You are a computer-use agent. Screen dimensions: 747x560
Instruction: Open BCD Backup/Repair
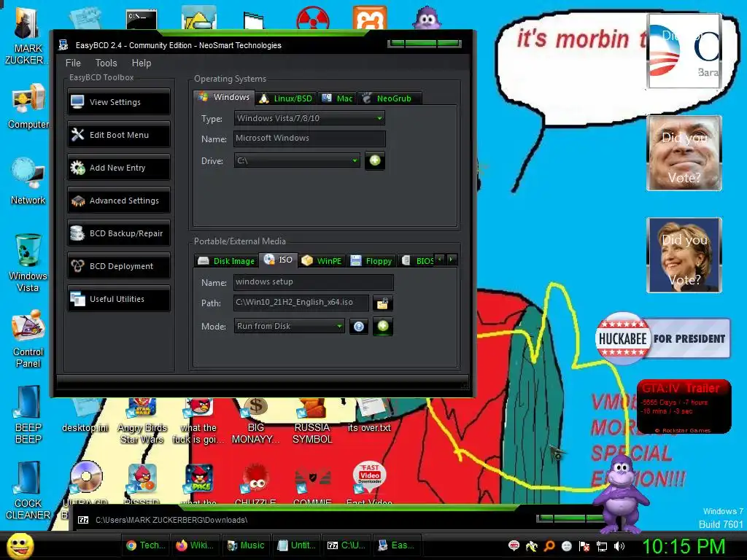point(119,233)
